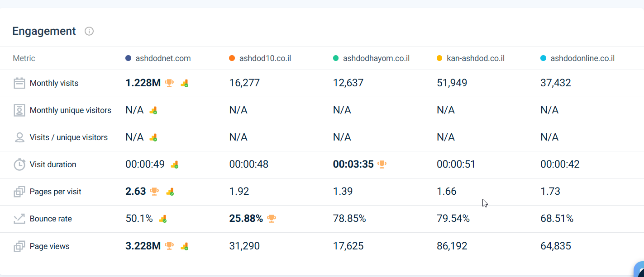644x277 pixels.
Task: Click the 00:03:35 visit duration value
Action: pos(353,164)
